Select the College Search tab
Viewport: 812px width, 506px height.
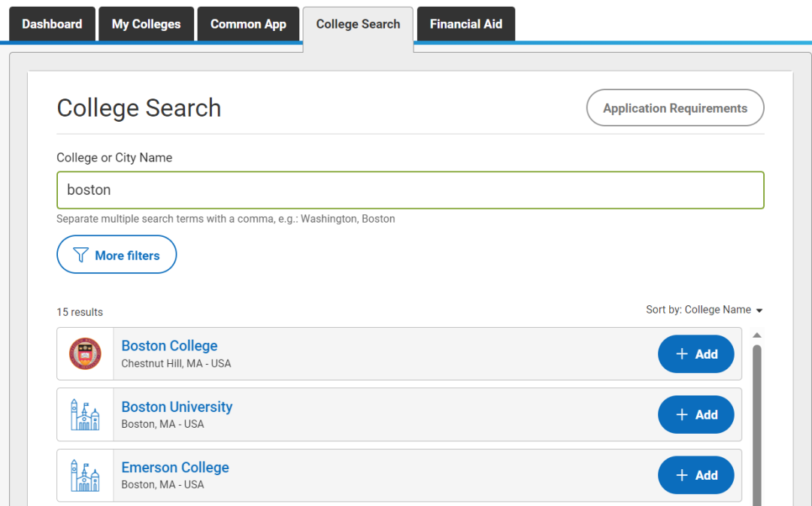(x=358, y=24)
